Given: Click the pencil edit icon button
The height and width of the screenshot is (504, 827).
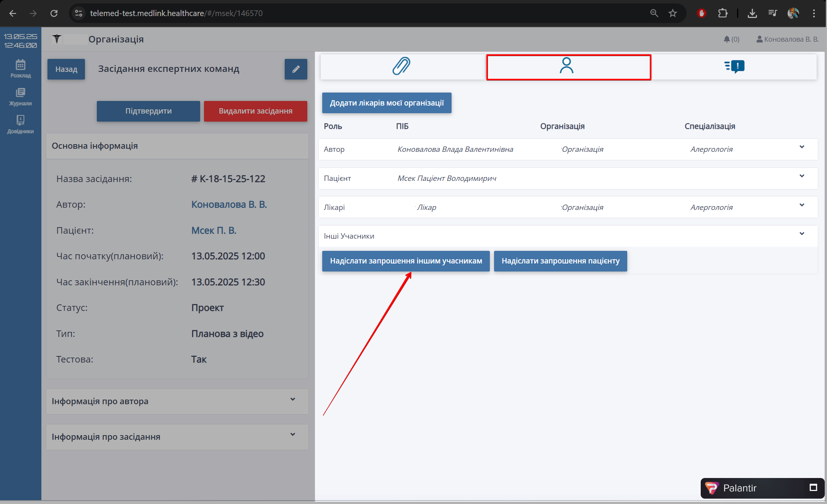Looking at the screenshot, I should [296, 69].
